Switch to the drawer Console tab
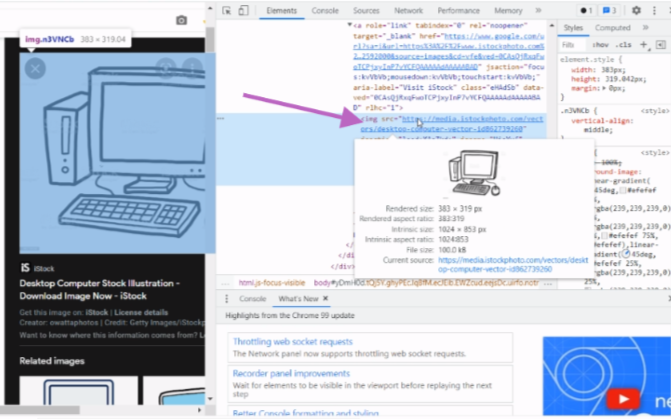Viewport: 671px width, 419px height. [252, 299]
